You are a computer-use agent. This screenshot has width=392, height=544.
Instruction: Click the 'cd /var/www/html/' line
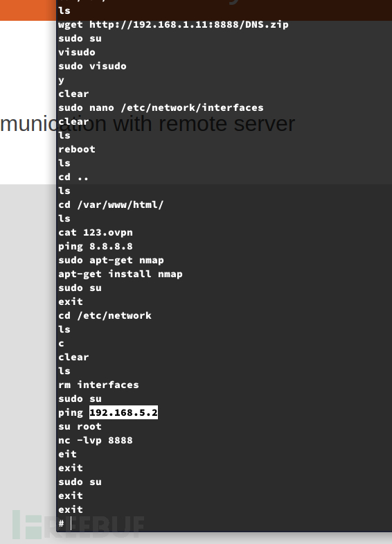111,204
